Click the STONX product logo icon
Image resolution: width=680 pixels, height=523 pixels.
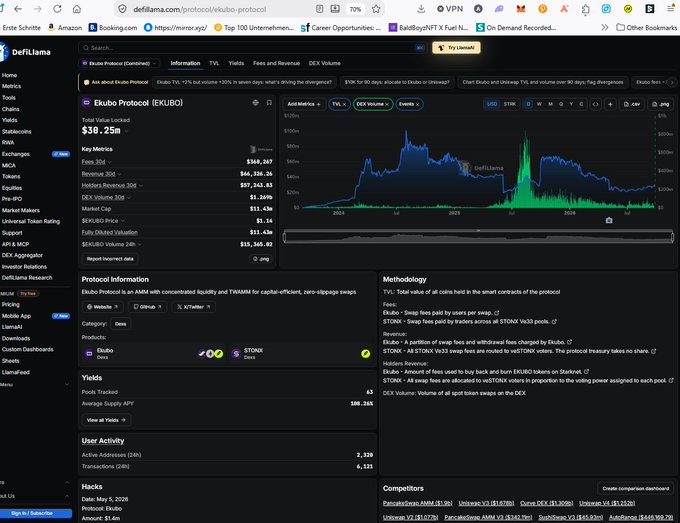[236, 354]
